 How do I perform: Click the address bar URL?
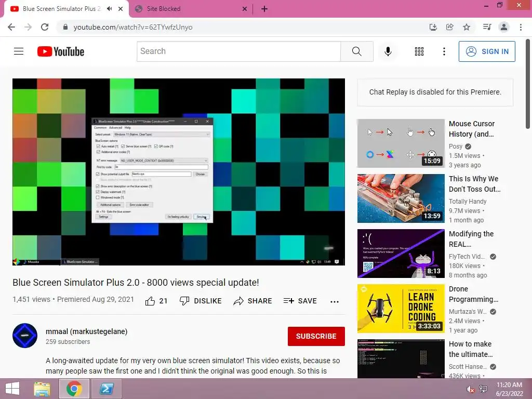pos(133,27)
